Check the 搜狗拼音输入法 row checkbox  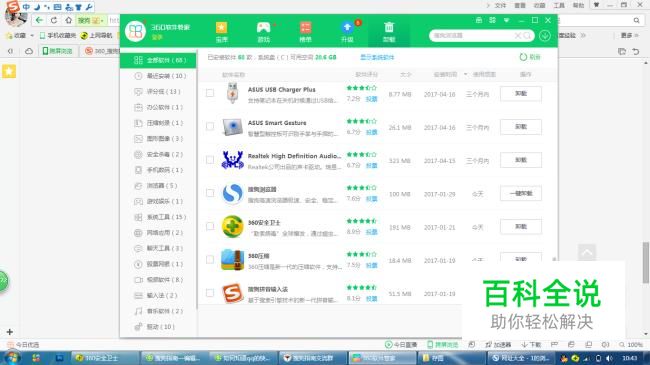(x=210, y=293)
